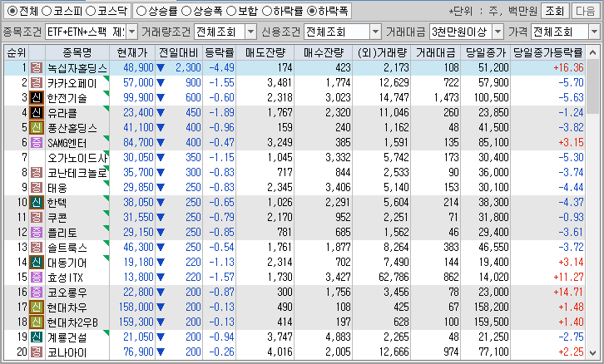
Task: Open the 신용조건 dropdown
Action: tap(375, 32)
